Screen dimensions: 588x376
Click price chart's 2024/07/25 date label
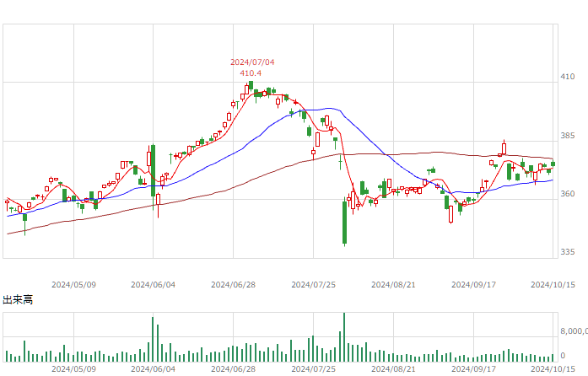[x=314, y=285]
